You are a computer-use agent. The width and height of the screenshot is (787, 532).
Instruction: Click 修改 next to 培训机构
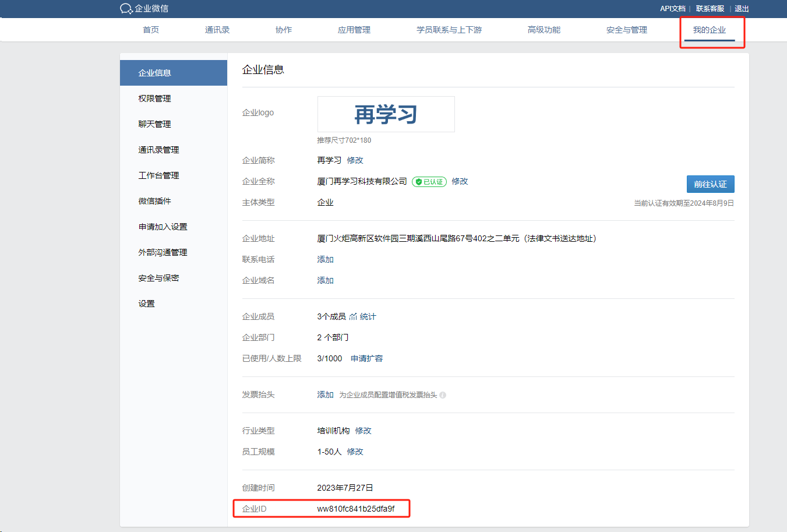363,431
